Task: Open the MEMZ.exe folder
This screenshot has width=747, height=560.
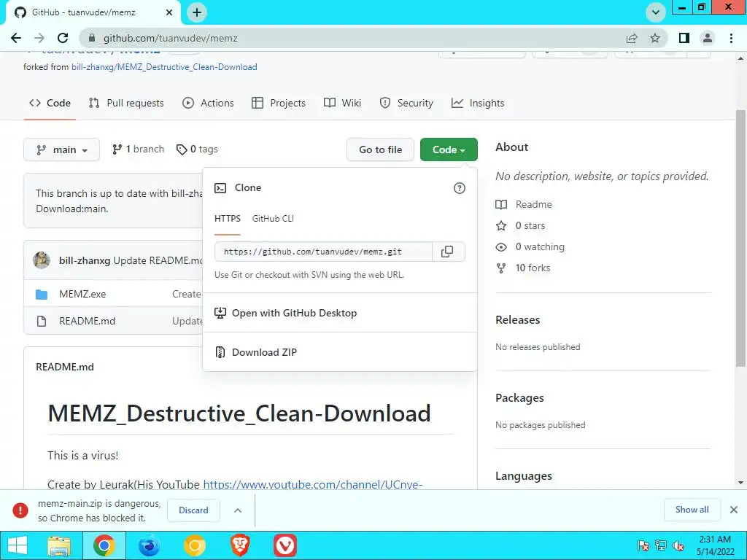Action: coord(82,295)
